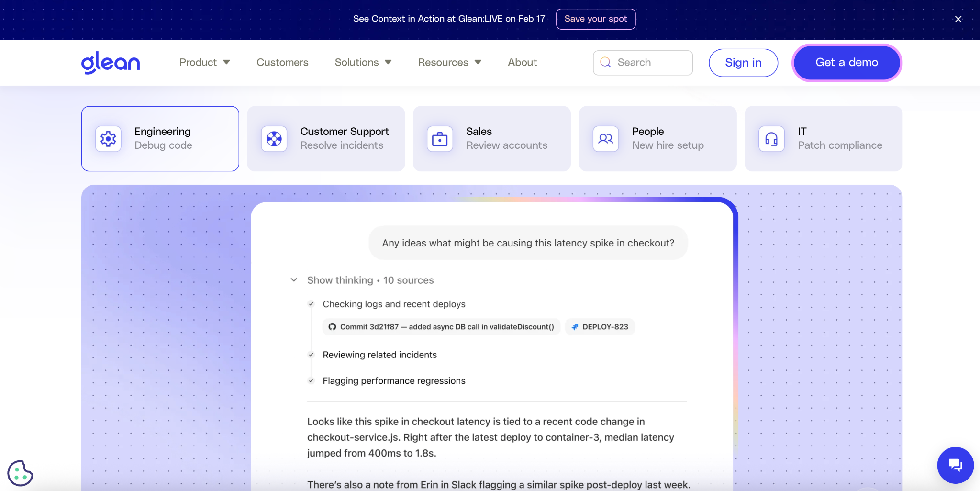
Task: Open the chat widget button
Action: pyautogui.click(x=955, y=465)
